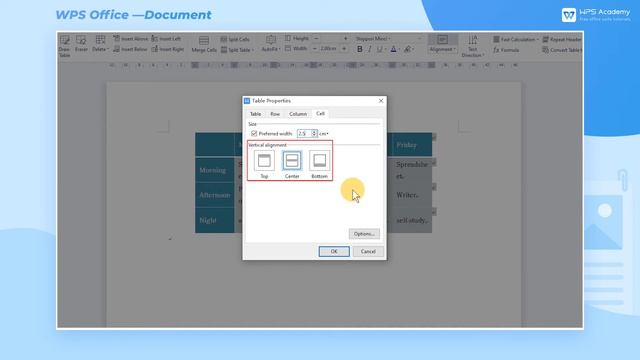
Task: Toggle the Preferred width checkbox
Action: coord(254,133)
